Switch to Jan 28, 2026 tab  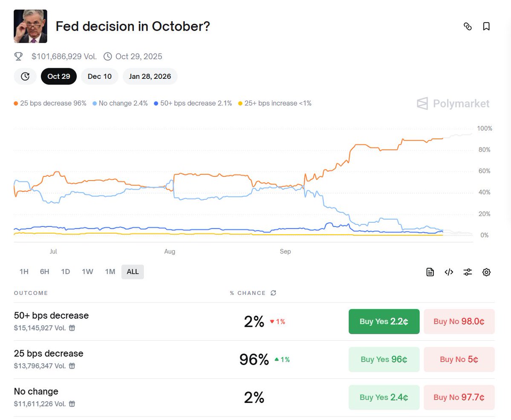pyautogui.click(x=150, y=76)
